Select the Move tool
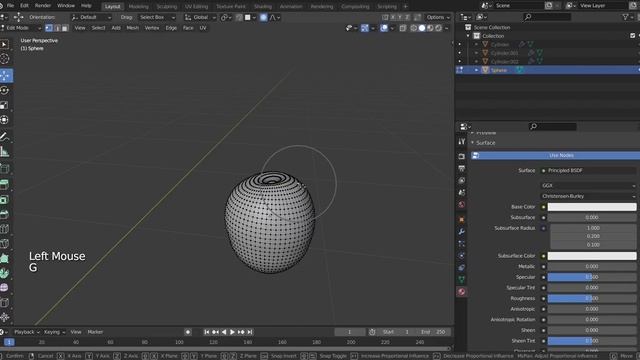This screenshot has width=640, height=360. (x=5, y=76)
